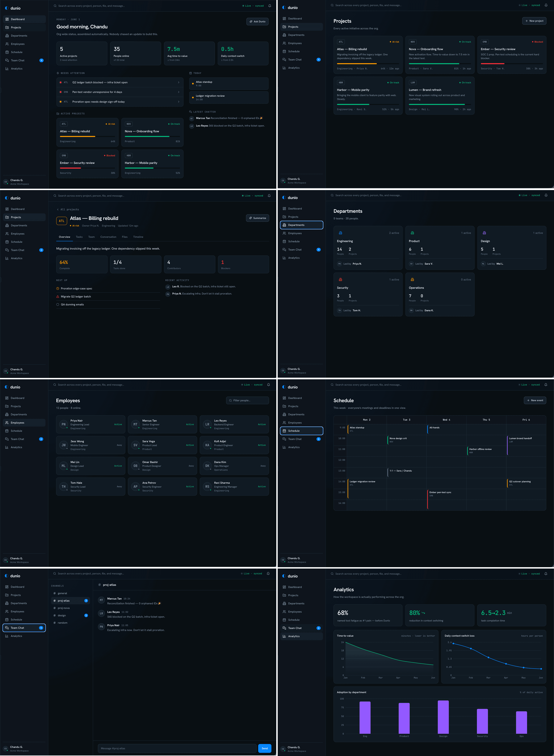This screenshot has height=756, width=554.
Task: Click "Time-to-value" chart title on Analytics
Action: pos(345,636)
